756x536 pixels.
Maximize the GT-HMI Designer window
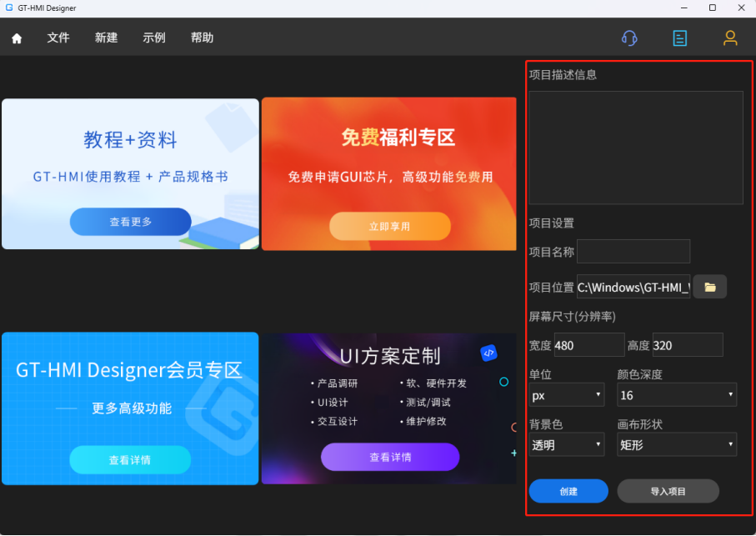click(x=713, y=8)
